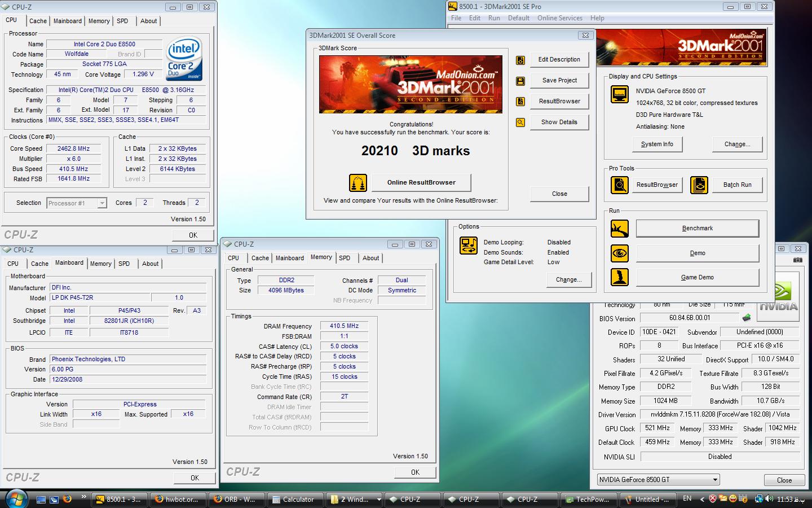Select the About tab in the Mainboard CPU-Z window
The image size is (812, 508).
[150, 264]
